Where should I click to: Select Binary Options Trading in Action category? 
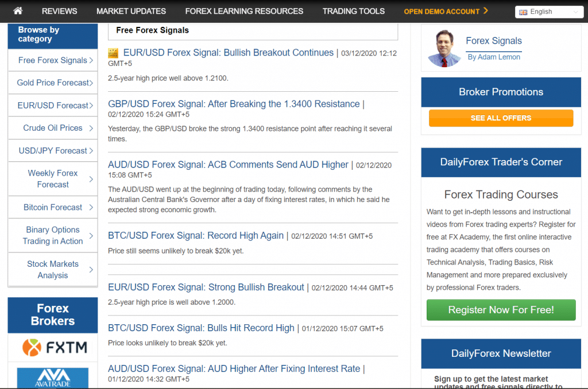point(52,235)
